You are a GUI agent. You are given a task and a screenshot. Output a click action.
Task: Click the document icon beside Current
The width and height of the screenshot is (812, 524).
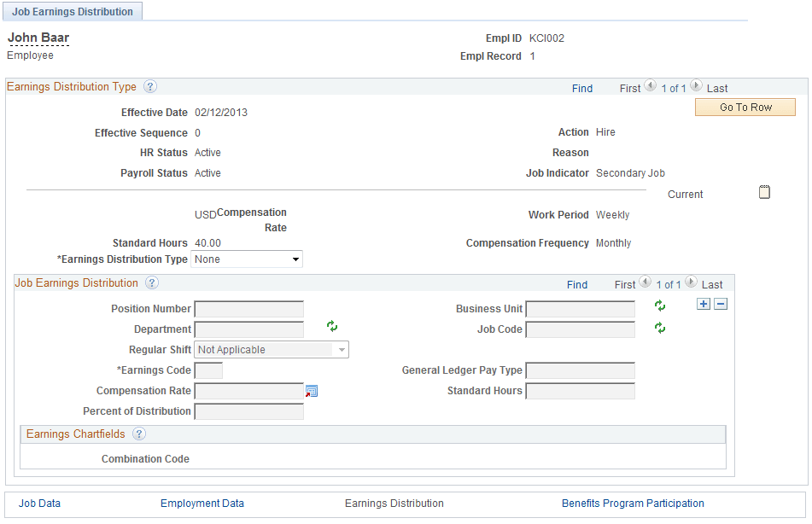pos(764,191)
